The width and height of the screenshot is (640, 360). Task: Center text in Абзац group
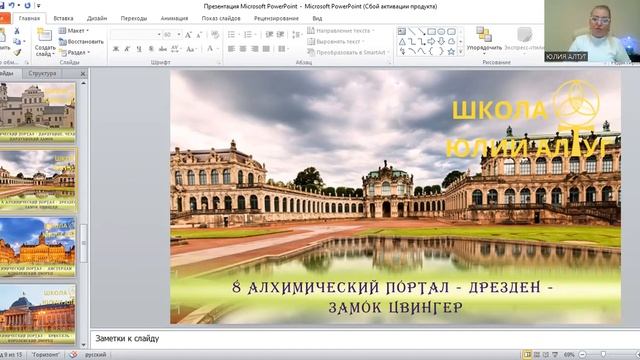(243, 49)
